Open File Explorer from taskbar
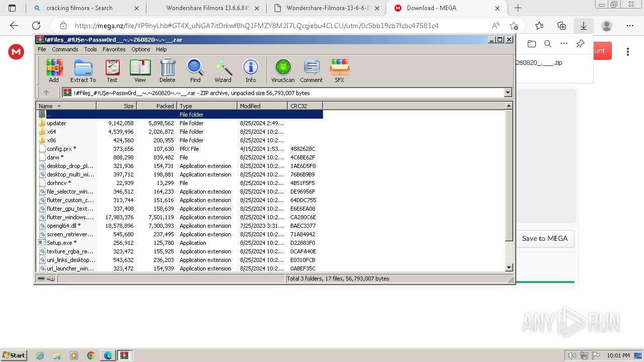 [x=57, y=355]
